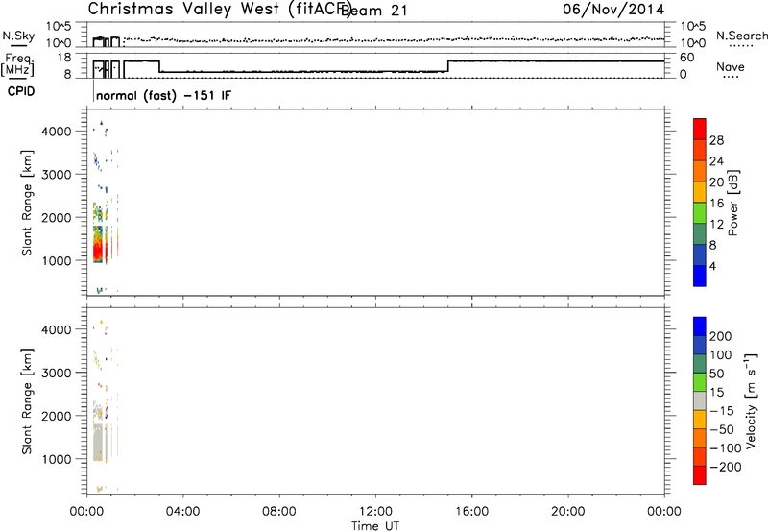Click the blue top swatch of Velocity bar
The height and width of the screenshot is (532, 768).
[x=700, y=326]
